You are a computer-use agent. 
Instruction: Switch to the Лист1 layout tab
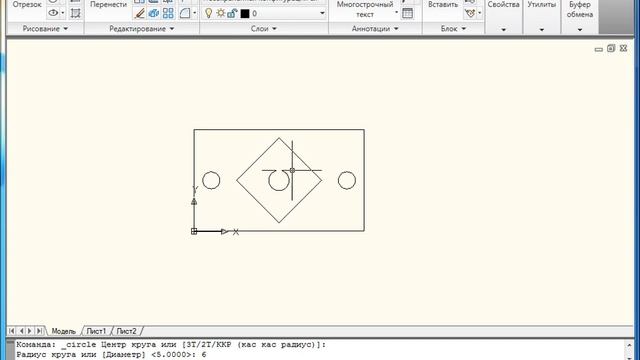coord(96,331)
